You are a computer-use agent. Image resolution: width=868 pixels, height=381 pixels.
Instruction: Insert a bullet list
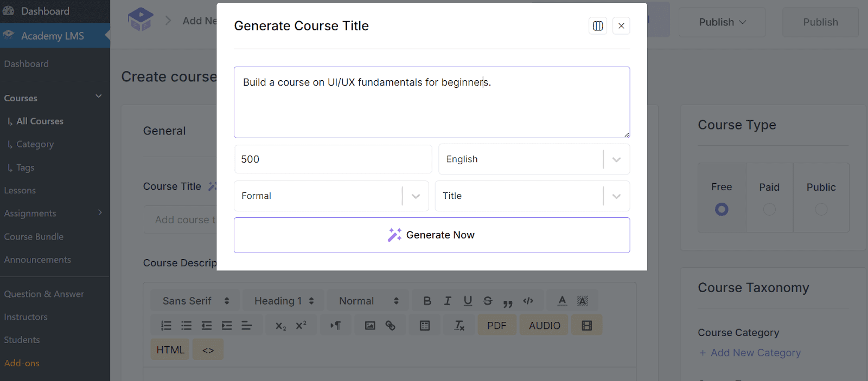click(x=186, y=326)
